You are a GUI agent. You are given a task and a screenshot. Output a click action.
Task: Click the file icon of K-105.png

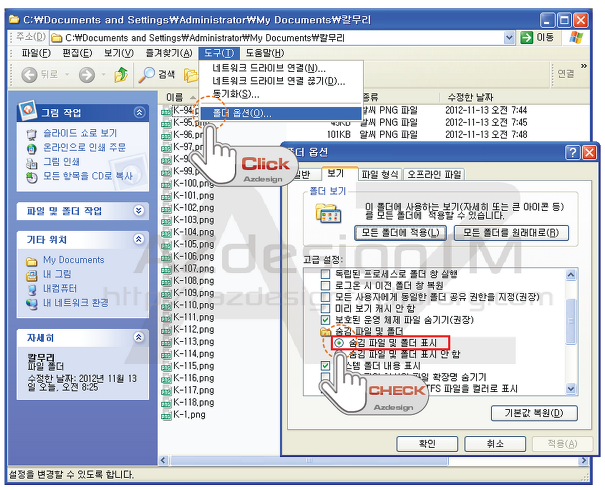tap(166, 245)
